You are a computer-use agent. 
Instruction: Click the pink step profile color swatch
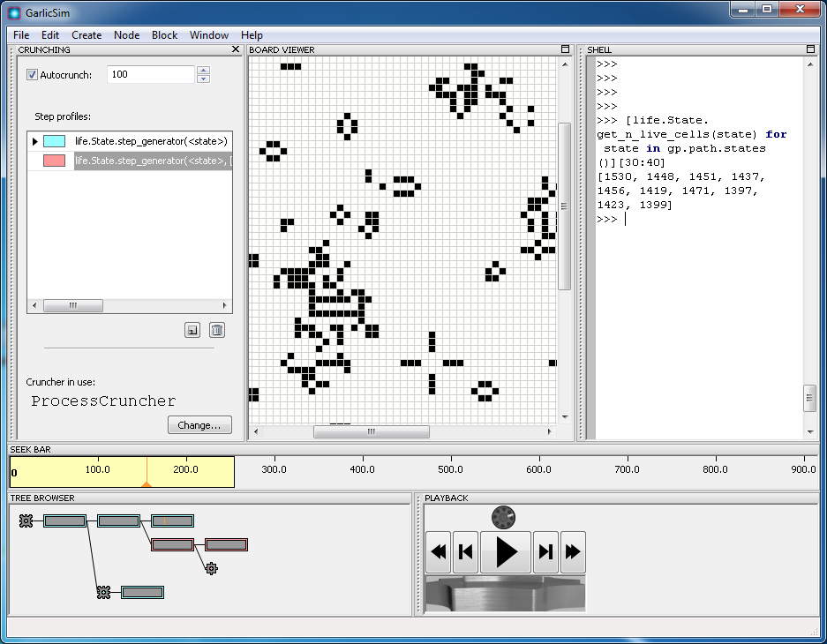pyautogui.click(x=54, y=161)
